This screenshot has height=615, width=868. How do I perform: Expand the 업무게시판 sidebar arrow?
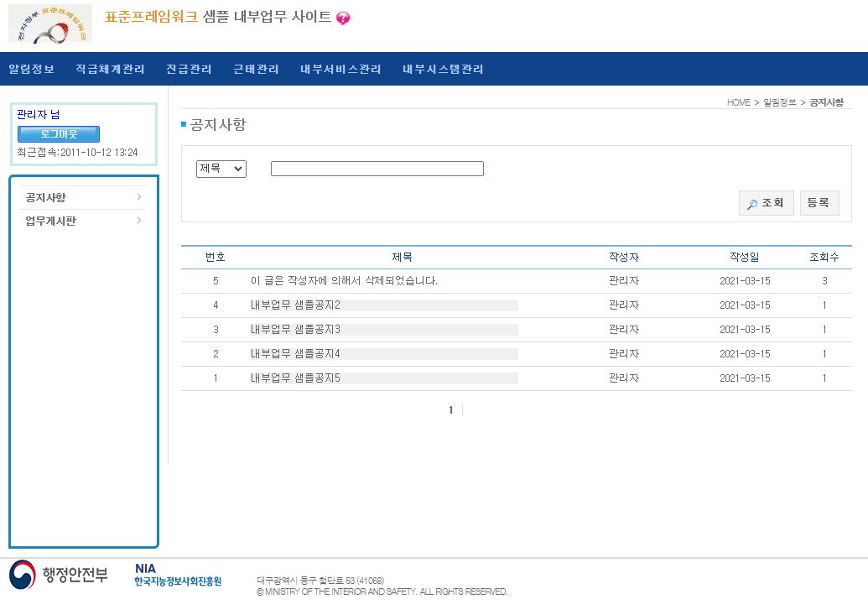click(139, 221)
